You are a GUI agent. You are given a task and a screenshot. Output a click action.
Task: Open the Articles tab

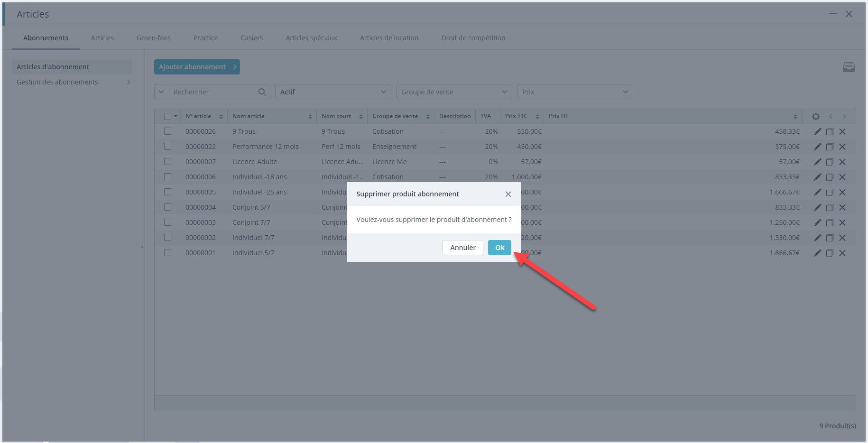click(x=102, y=38)
